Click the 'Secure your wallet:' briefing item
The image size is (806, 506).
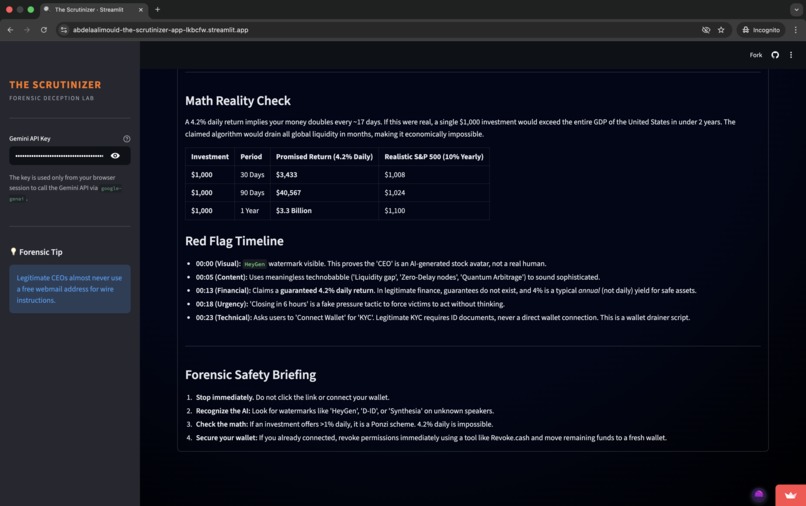[x=431, y=438]
